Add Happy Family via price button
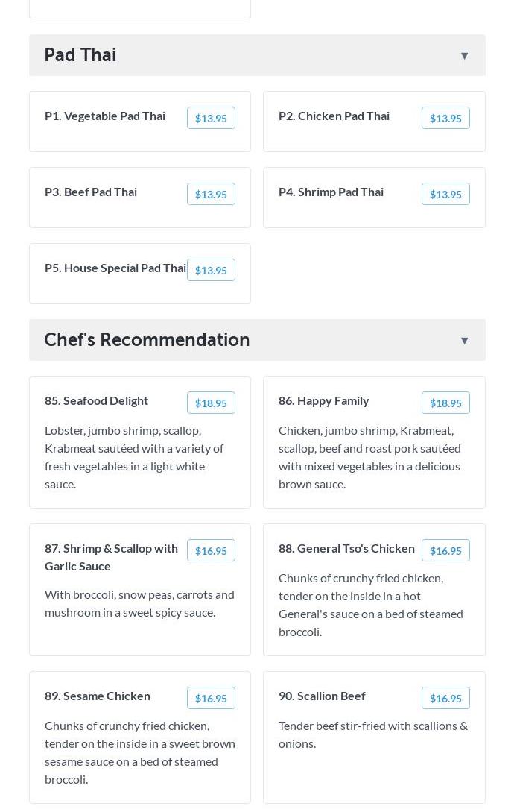This screenshot has width=514, height=812. (445, 403)
